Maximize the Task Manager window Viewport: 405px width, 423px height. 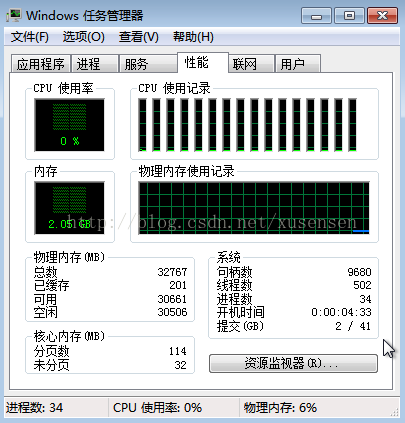tap(349, 16)
